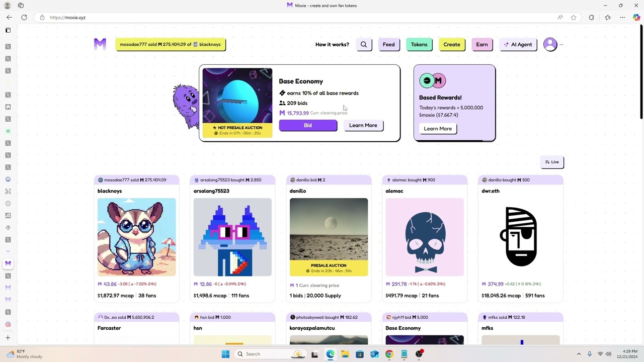Click the alemac card title
Screen dimensions: 644x362
[394, 191]
